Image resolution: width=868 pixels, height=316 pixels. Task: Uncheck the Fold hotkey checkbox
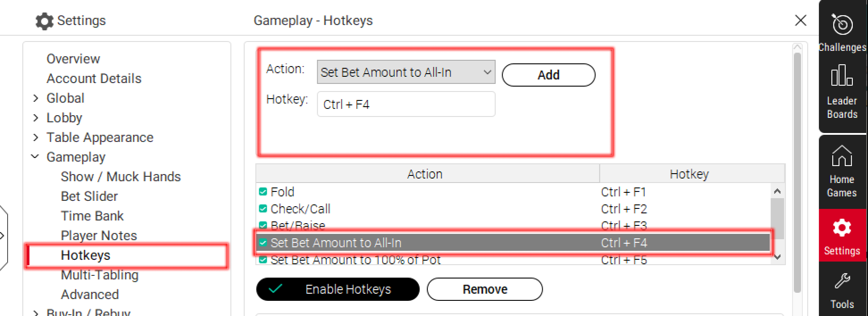point(263,192)
